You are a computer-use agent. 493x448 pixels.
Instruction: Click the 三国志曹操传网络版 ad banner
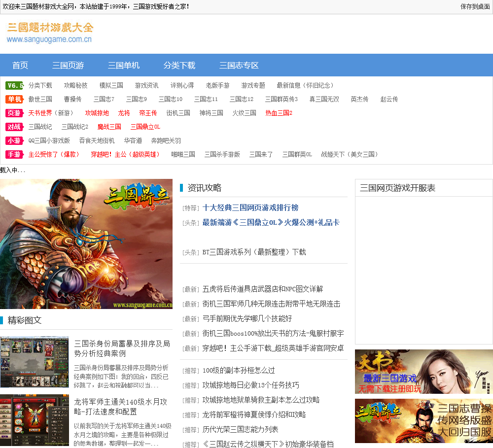[424, 421]
